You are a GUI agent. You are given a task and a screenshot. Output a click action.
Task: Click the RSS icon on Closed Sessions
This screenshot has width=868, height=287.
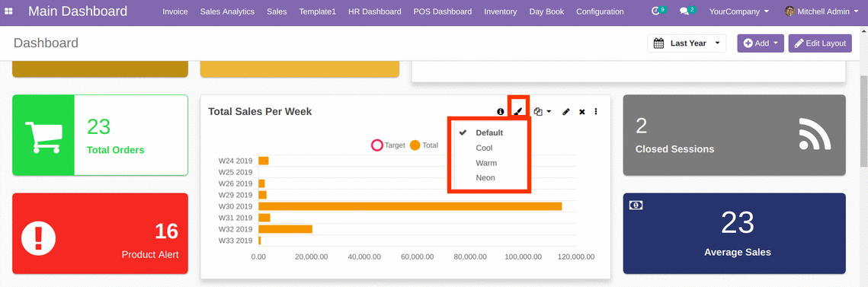[815, 133]
